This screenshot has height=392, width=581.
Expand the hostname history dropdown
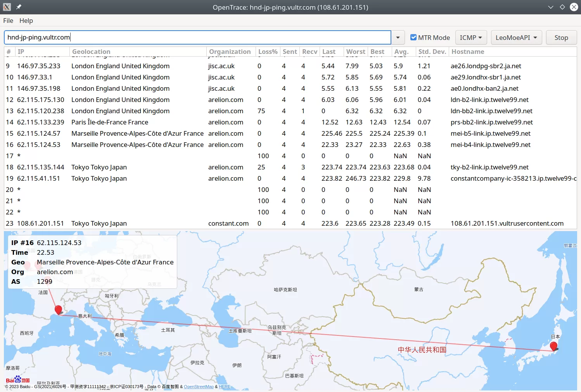(x=398, y=37)
